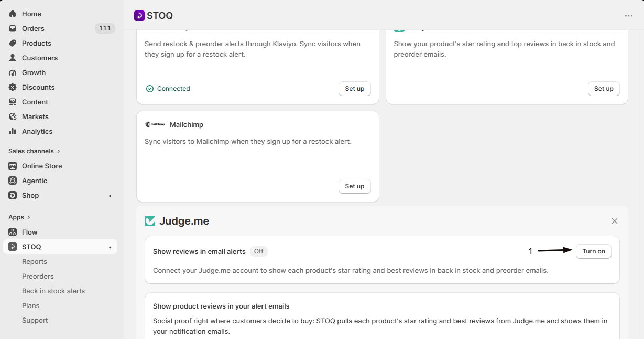Image resolution: width=644 pixels, height=339 pixels.
Task: Click the green Connected check icon
Action: tap(150, 89)
